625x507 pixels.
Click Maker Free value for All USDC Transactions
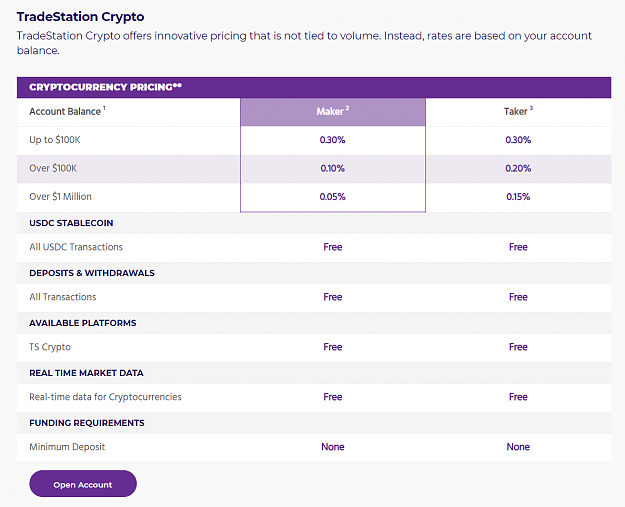333,247
